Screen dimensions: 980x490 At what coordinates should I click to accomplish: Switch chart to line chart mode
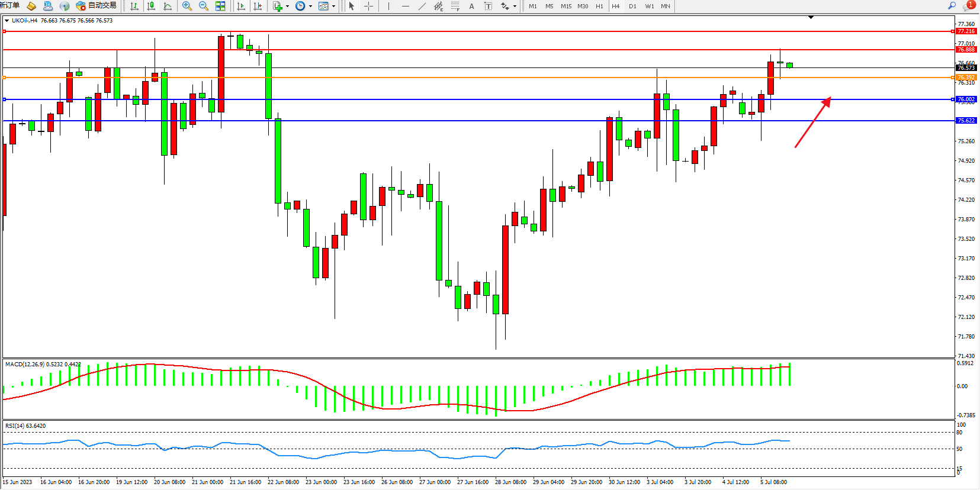(x=168, y=6)
